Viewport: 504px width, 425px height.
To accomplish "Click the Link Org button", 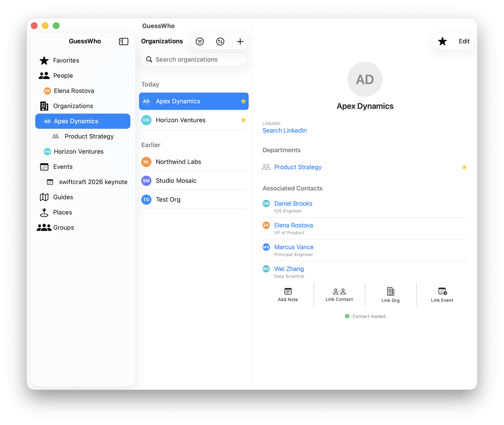I will [391, 295].
